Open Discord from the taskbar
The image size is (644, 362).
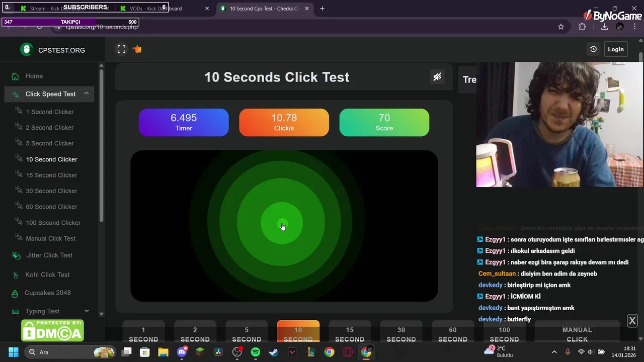pyautogui.click(x=182, y=352)
